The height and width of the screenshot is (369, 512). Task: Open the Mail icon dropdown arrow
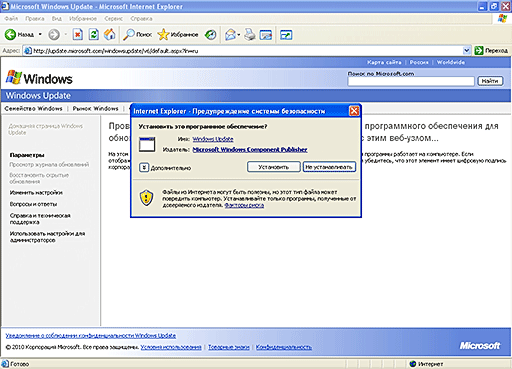pos(239,35)
